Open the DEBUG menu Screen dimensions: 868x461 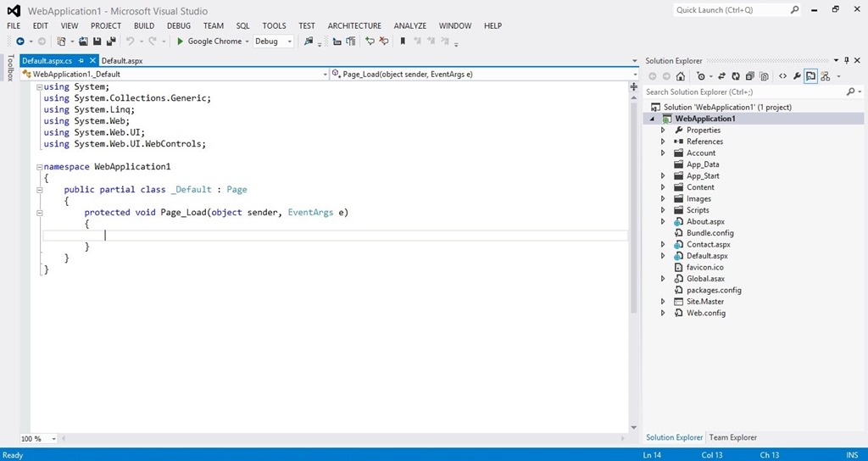[179, 25]
